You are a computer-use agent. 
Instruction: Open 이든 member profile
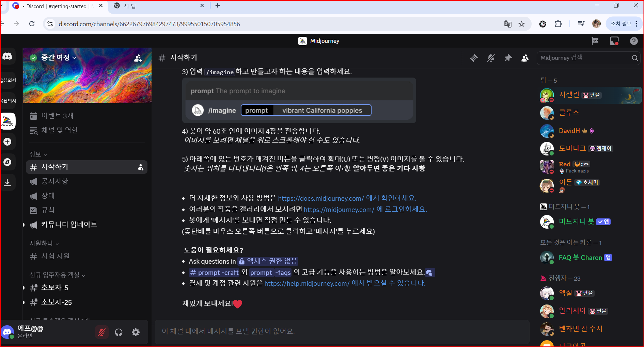pos(591,185)
